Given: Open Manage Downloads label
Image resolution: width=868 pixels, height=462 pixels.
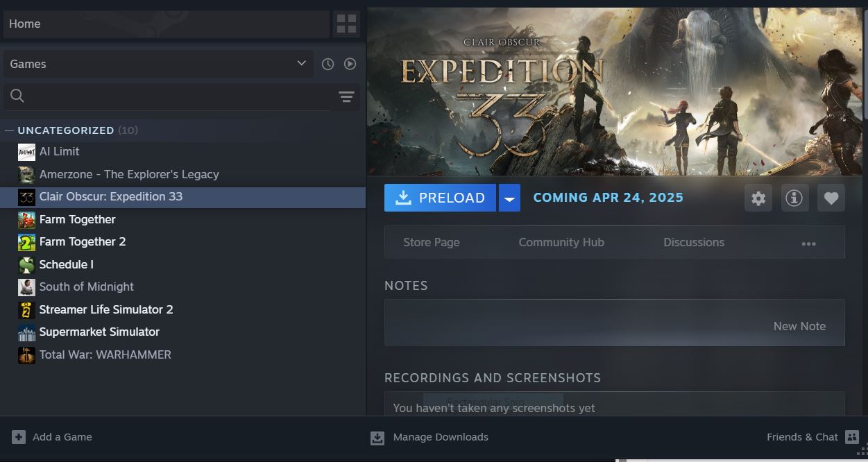Looking at the screenshot, I should click(441, 437).
